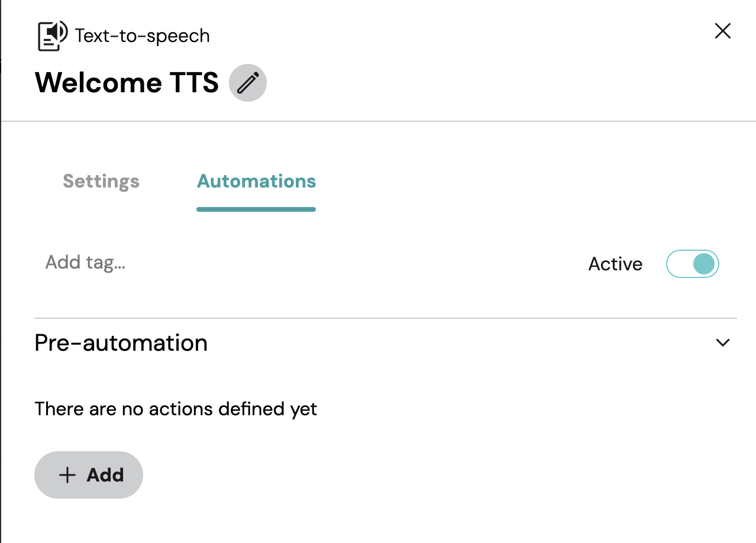Screen dimensions: 756x543
Task: Click the pencil edit icon beside Welcome TTS
Action: coord(248,83)
